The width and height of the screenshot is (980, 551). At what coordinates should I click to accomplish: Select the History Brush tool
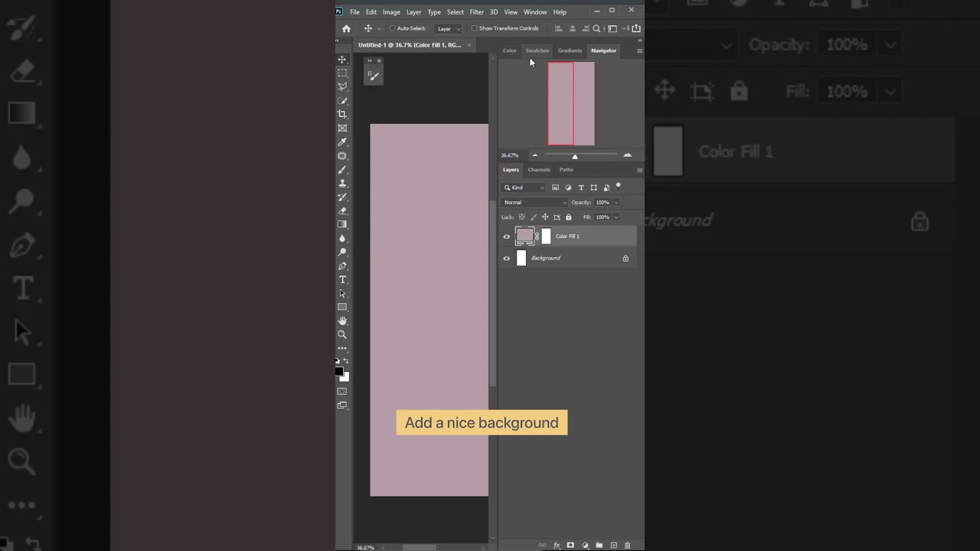(x=342, y=197)
